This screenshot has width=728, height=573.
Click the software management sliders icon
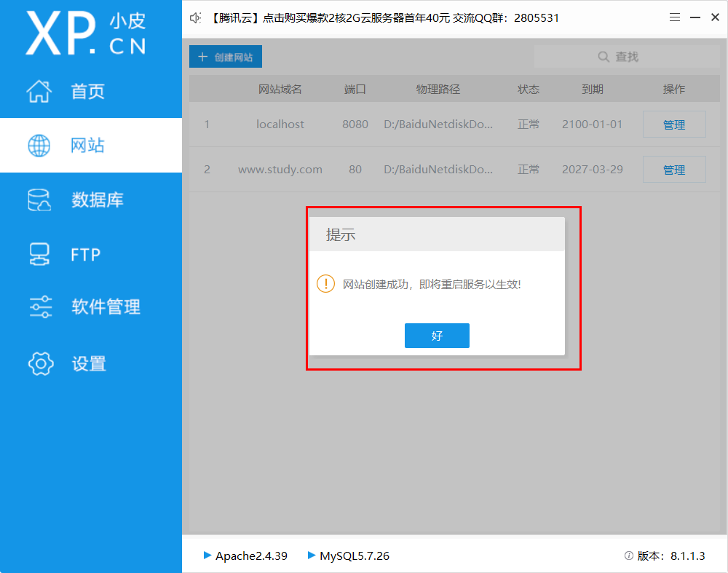tap(40, 307)
